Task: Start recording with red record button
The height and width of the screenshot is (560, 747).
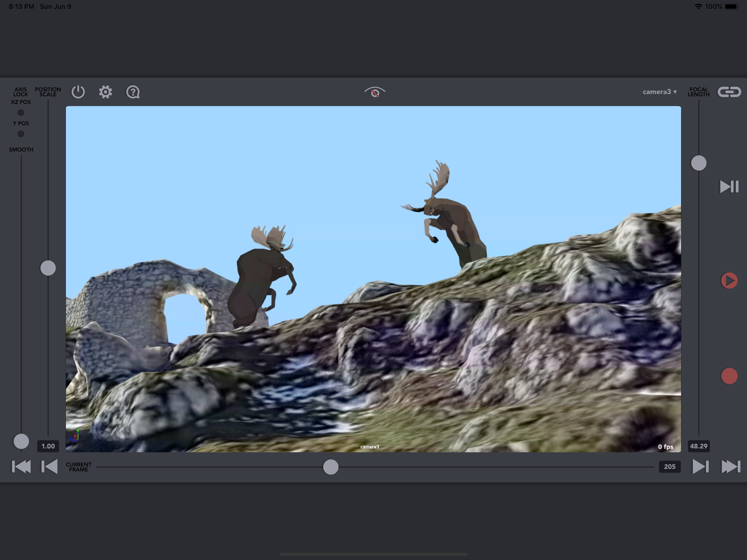Action: tap(729, 376)
